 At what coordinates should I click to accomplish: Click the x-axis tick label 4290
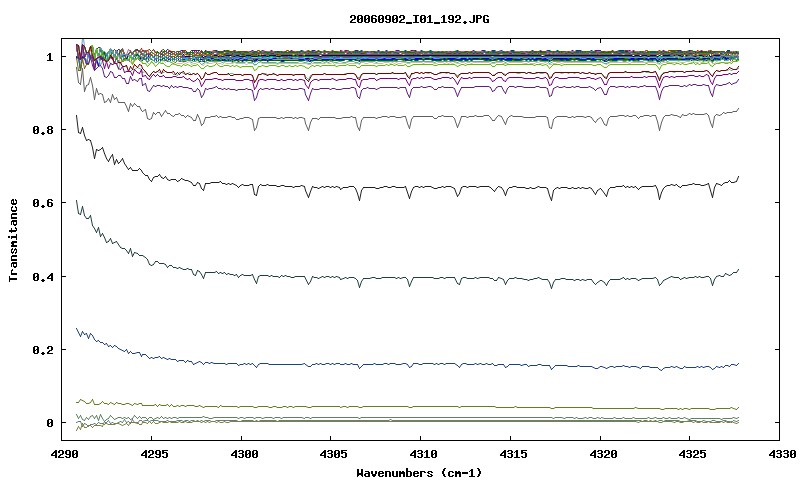pos(63,454)
